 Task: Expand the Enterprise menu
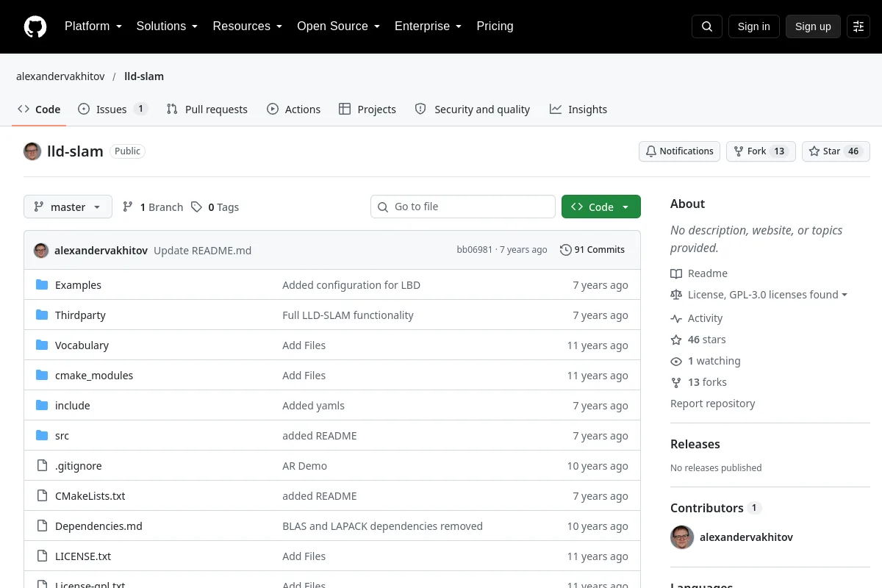click(x=428, y=26)
